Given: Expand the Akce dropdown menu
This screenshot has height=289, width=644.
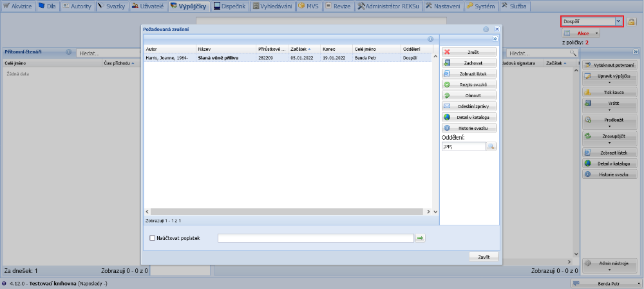Looking at the screenshot, I should tap(582, 33).
